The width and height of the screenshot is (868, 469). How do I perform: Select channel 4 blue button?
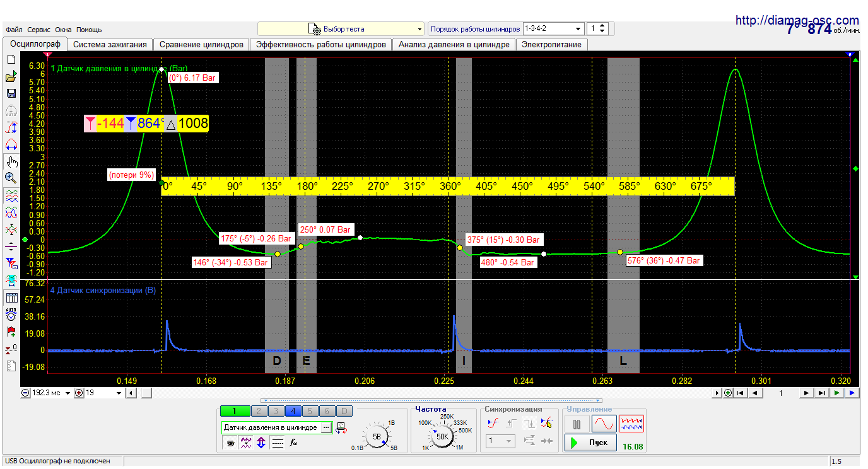click(x=293, y=411)
